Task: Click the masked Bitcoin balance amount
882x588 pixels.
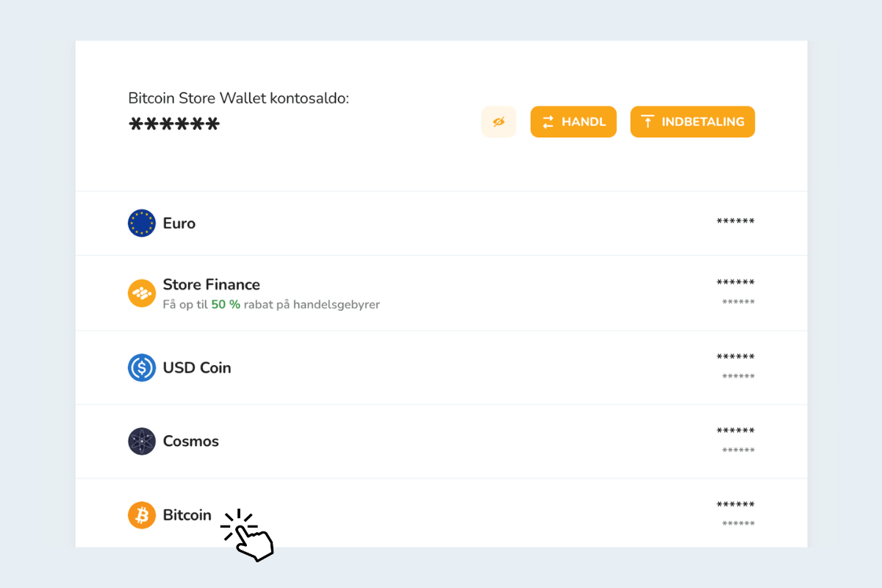Action: pyautogui.click(x=735, y=505)
